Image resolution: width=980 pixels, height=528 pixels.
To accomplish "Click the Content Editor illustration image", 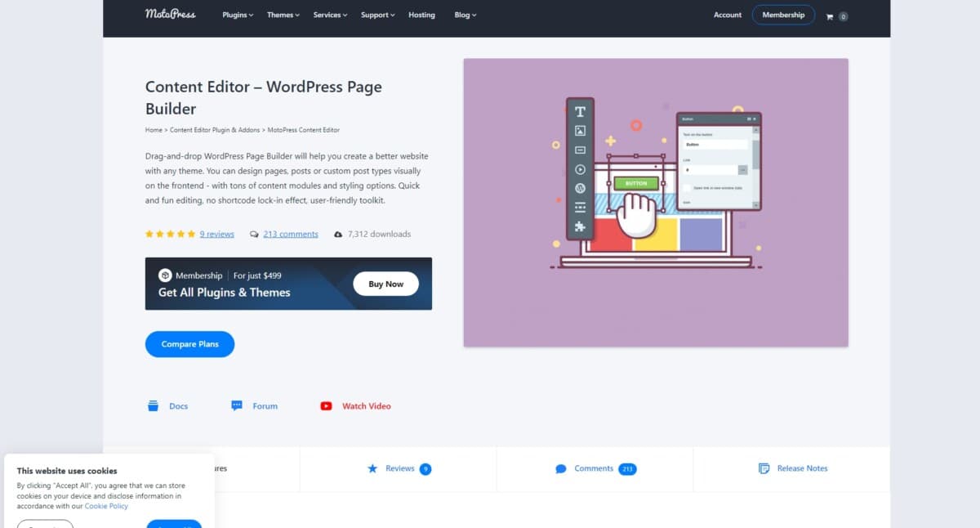I will click(x=655, y=202).
